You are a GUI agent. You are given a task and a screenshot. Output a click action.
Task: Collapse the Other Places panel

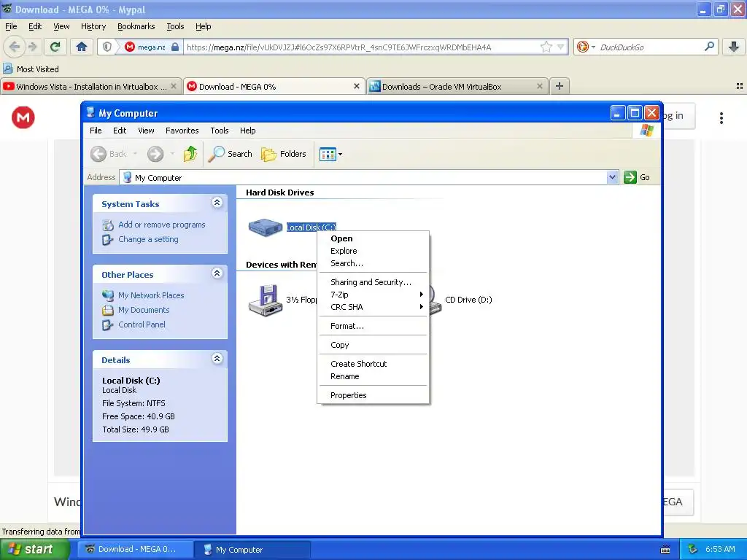[x=217, y=273]
